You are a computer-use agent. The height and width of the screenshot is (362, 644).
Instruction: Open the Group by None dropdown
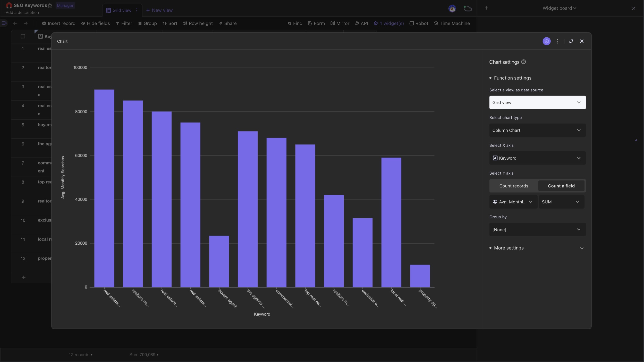[x=537, y=230]
